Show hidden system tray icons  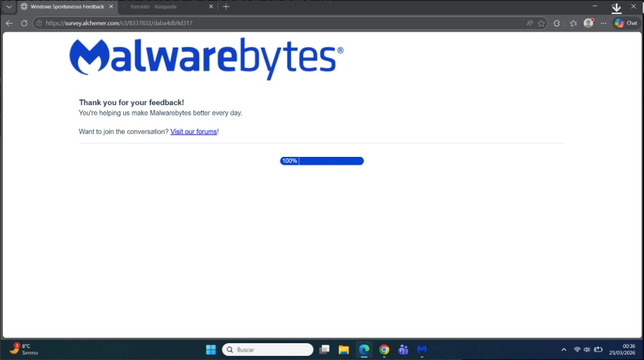point(563,349)
